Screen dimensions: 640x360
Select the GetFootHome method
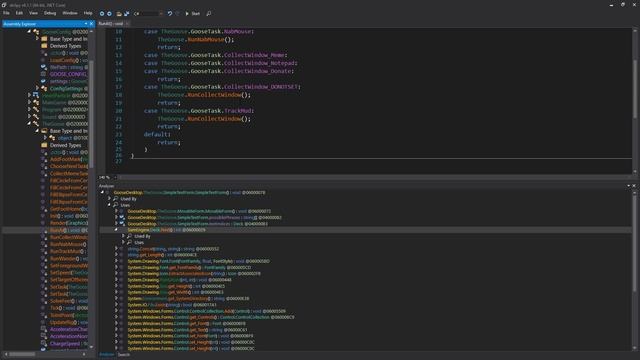coord(68,209)
